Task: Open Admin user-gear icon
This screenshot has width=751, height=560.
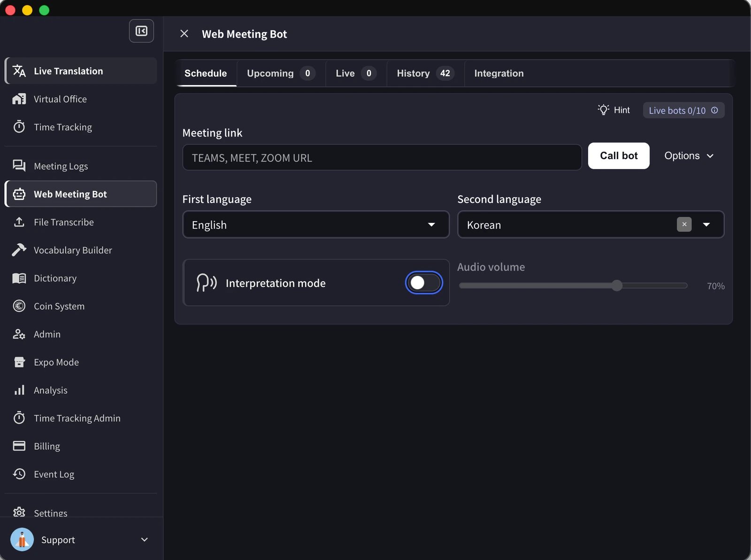Action: (19, 334)
